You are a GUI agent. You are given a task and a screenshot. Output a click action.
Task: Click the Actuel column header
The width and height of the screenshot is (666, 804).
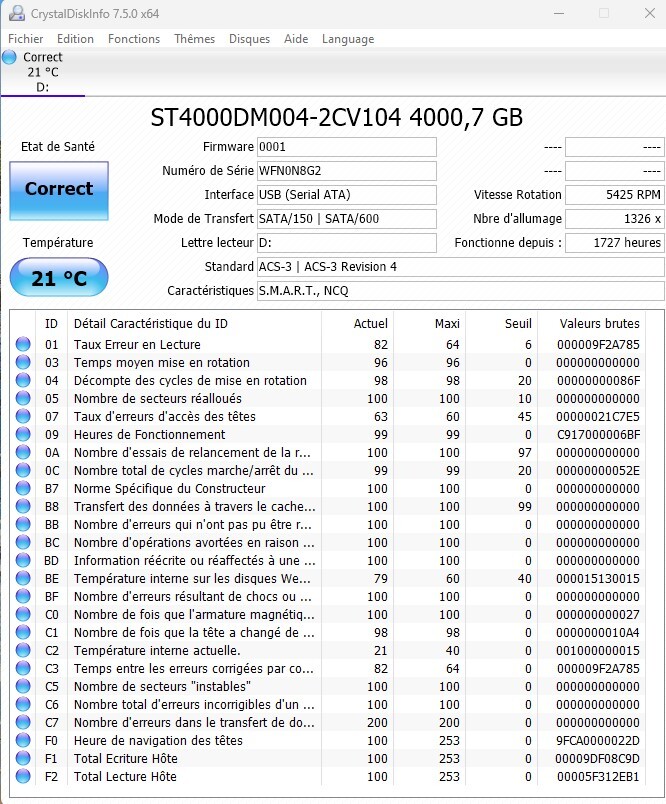357,324
